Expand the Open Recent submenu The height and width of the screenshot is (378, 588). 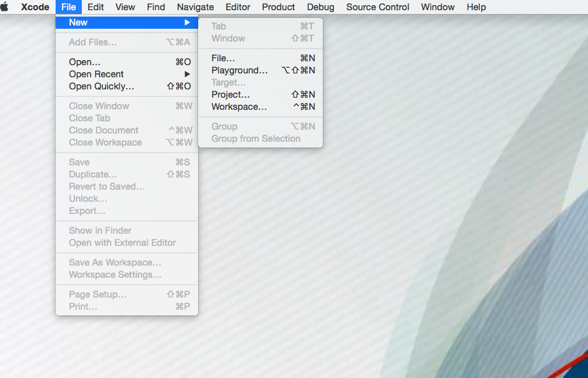(x=127, y=74)
